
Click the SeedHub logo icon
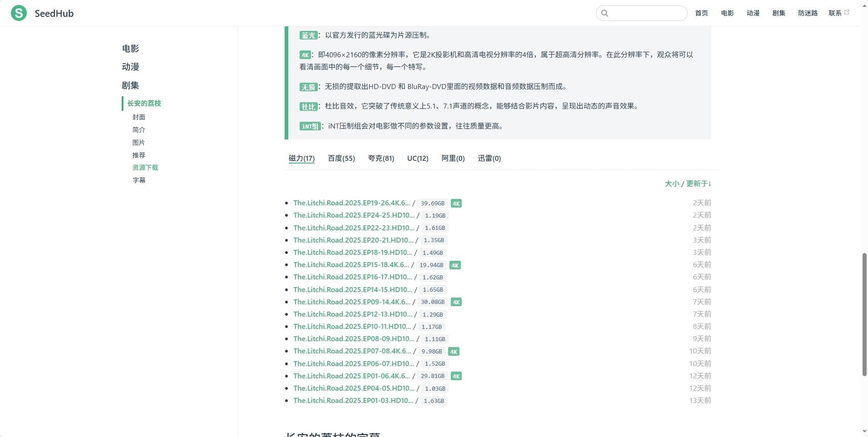[x=19, y=13]
